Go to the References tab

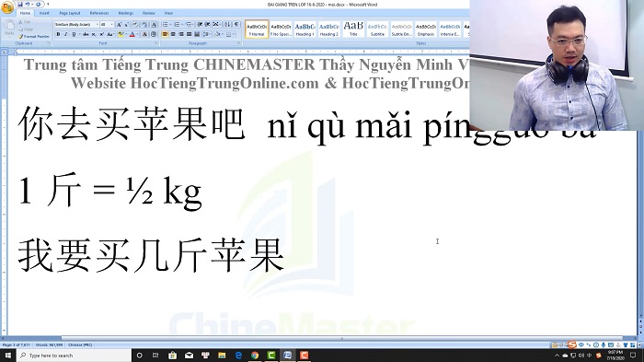(99, 13)
